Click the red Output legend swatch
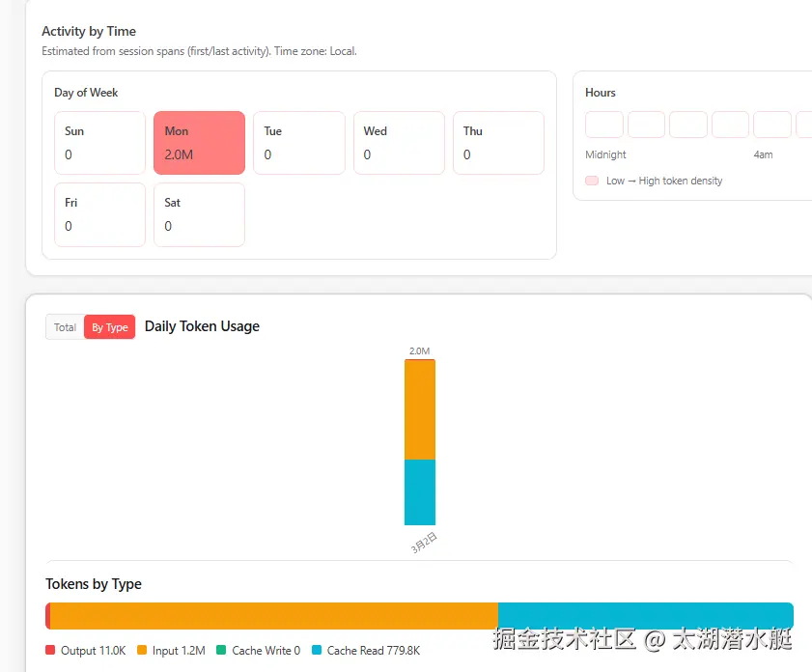Image resolution: width=812 pixels, height=672 pixels. pyautogui.click(x=50, y=651)
